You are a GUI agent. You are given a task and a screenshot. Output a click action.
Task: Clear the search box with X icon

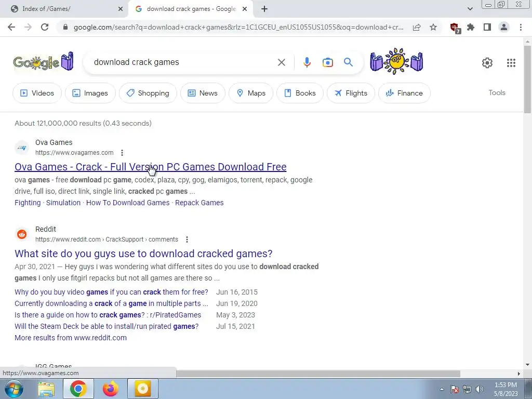click(281, 62)
